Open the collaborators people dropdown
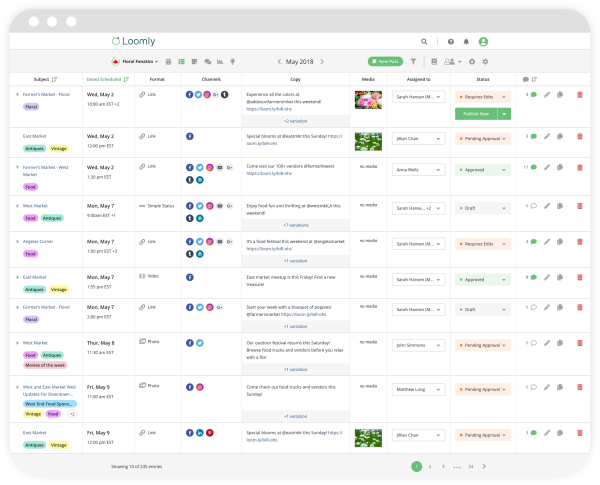This screenshot has height=485, width=600. [x=452, y=61]
